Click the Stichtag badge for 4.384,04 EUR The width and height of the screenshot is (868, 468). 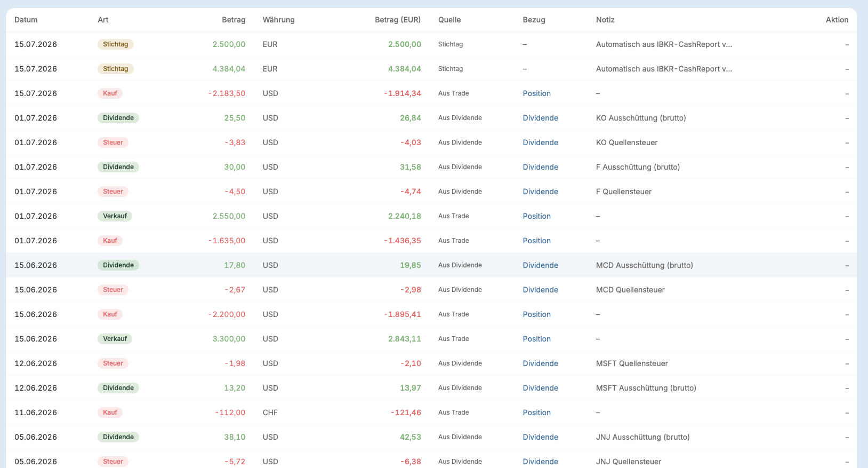115,69
